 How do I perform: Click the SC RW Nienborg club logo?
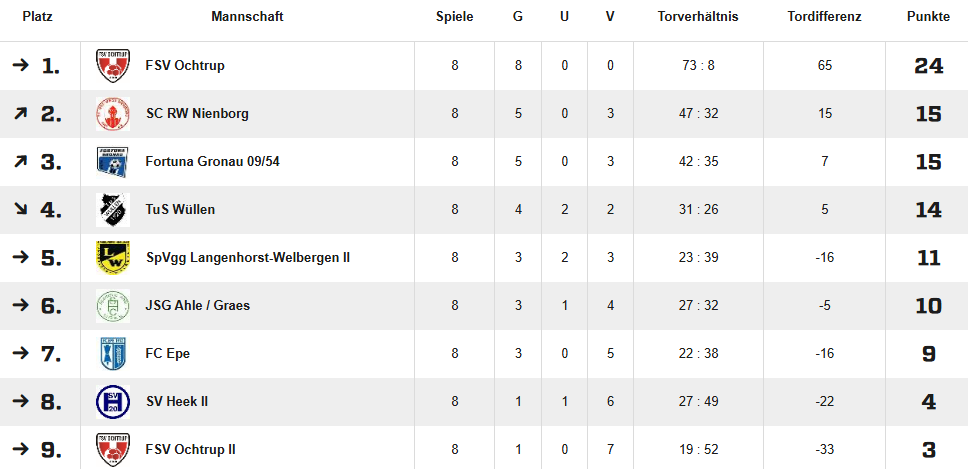click(113, 114)
